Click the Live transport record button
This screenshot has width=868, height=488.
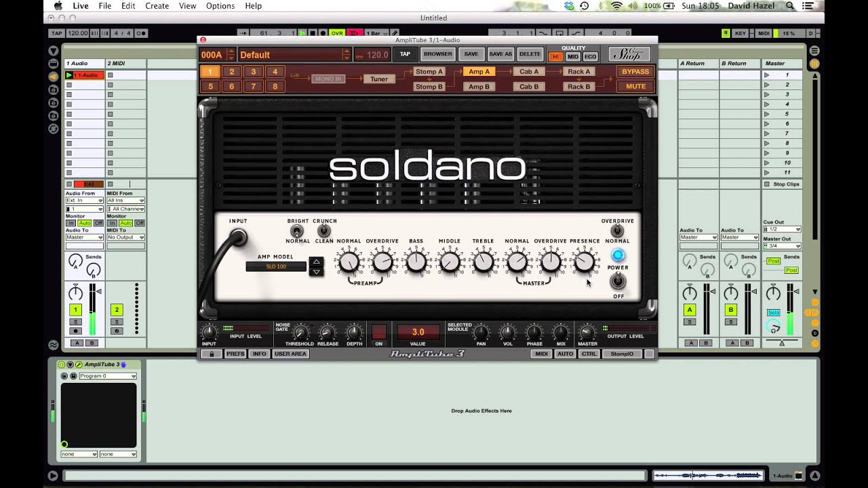pos(323,33)
